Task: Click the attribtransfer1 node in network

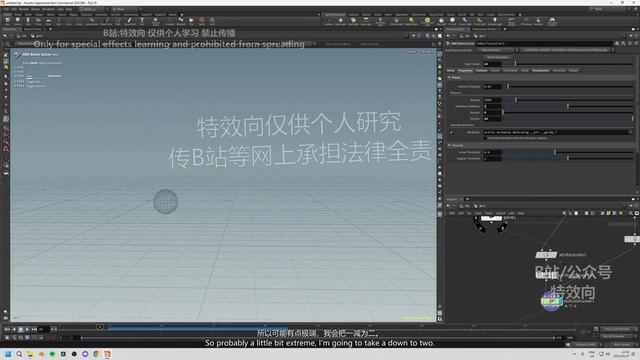Action: [x=546, y=255]
